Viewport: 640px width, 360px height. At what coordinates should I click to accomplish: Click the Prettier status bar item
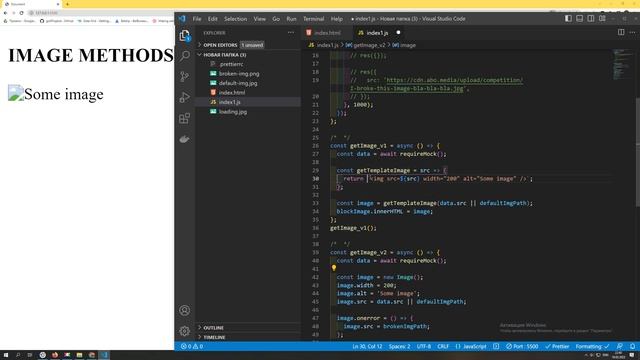(x=557, y=347)
